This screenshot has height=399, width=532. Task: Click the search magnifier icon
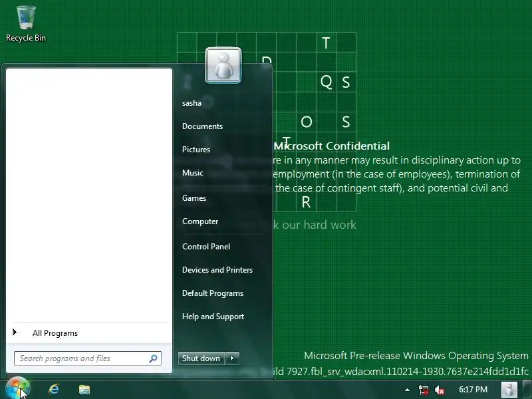click(x=153, y=358)
